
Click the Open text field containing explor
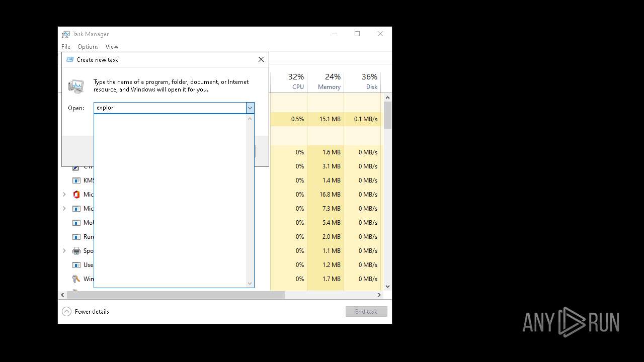[x=170, y=108]
